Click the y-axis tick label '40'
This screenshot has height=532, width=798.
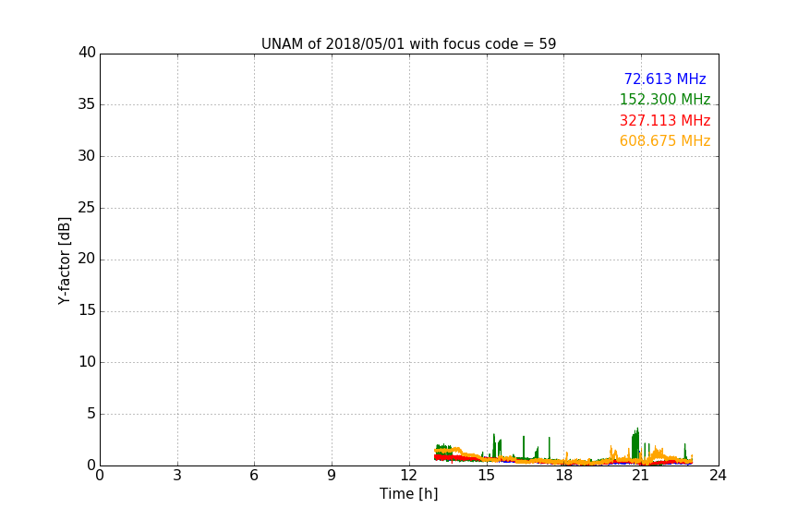coord(87,53)
